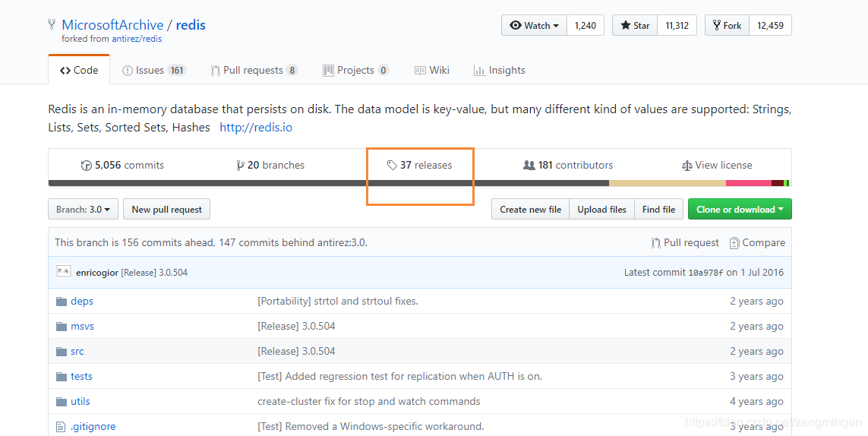Switch to the Wiki tab

(x=432, y=71)
